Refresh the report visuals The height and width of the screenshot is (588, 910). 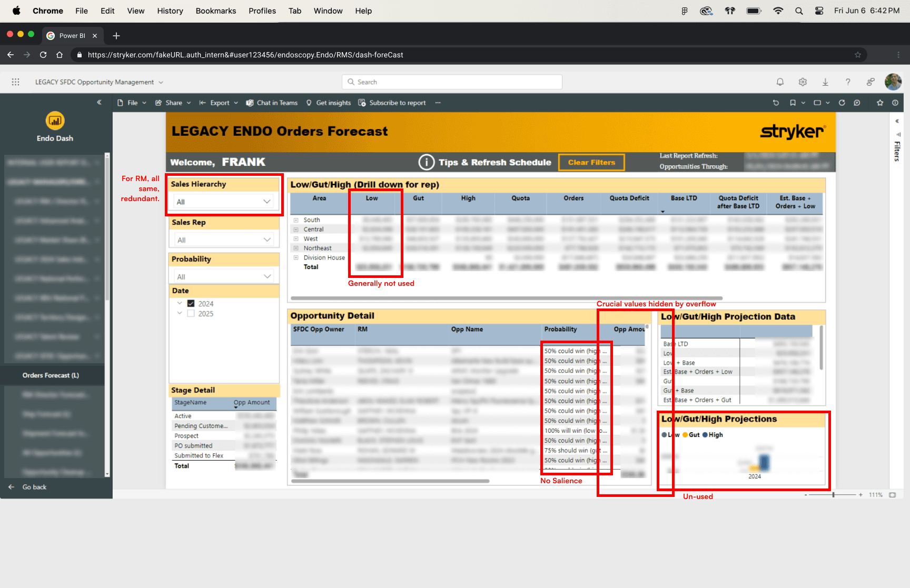842,103
